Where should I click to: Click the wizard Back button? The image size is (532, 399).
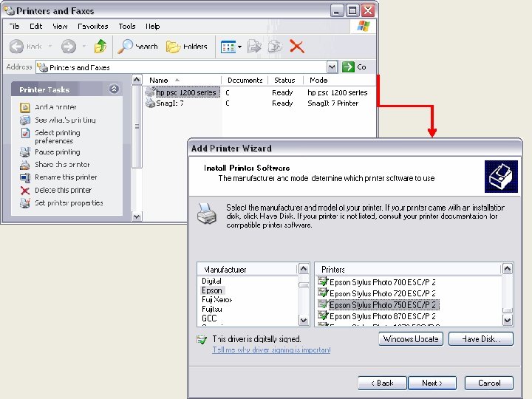(382, 383)
